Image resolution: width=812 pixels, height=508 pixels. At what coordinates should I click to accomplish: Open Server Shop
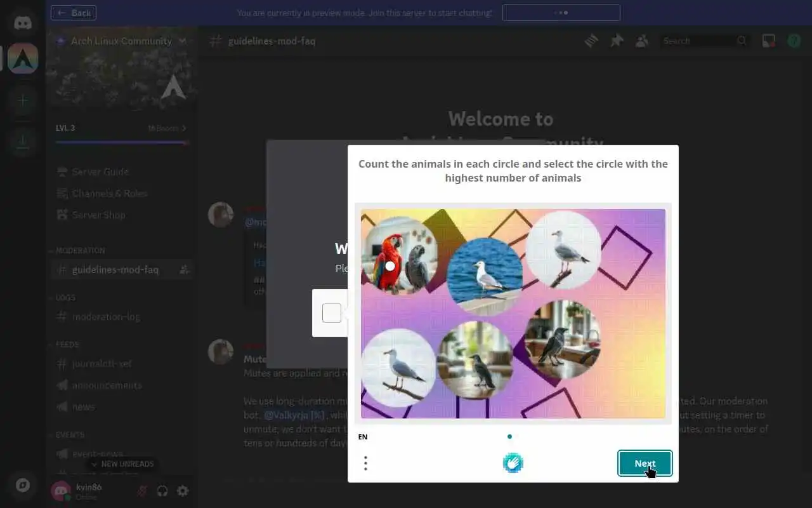tap(122, 215)
